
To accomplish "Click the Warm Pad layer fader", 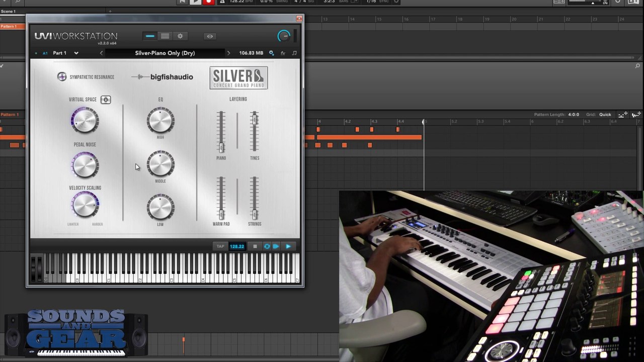I will point(221,214).
